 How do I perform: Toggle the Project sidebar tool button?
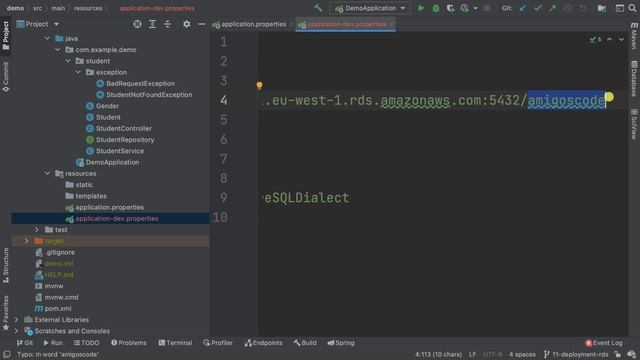6,36
